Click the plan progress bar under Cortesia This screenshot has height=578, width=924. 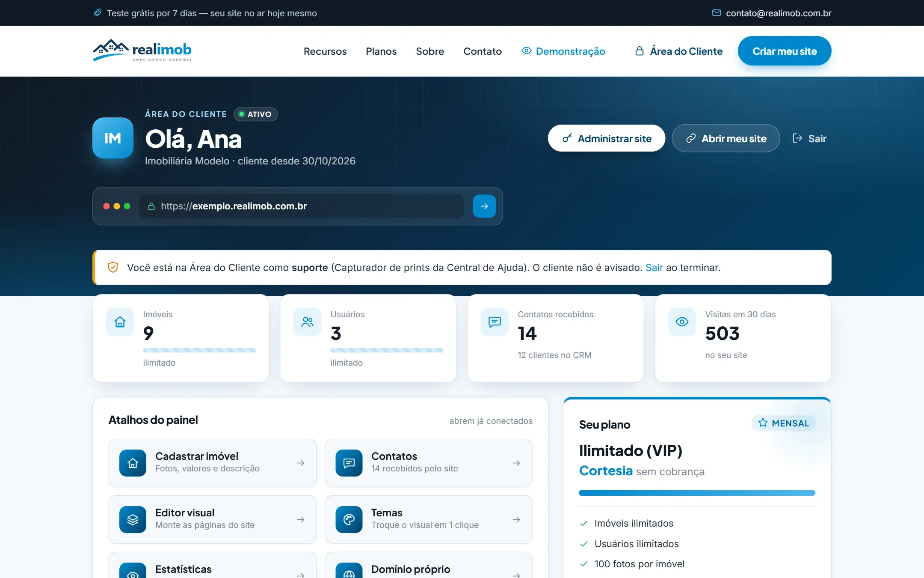(x=697, y=493)
